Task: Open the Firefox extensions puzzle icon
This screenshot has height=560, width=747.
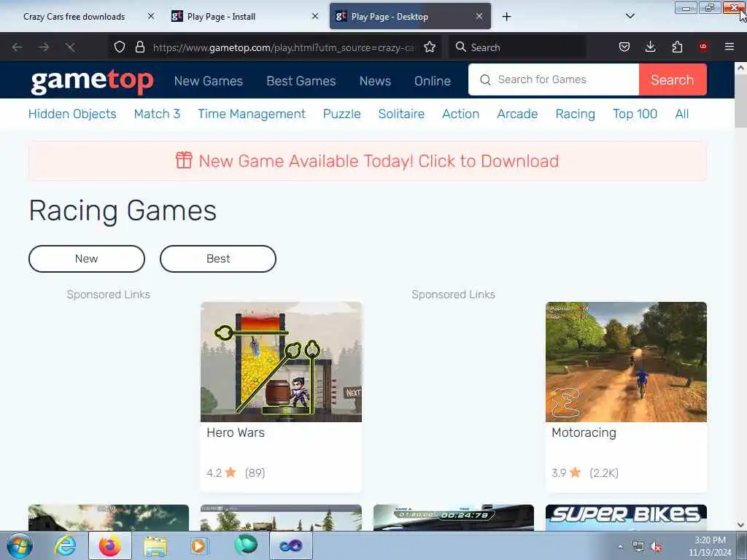Action: click(677, 47)
